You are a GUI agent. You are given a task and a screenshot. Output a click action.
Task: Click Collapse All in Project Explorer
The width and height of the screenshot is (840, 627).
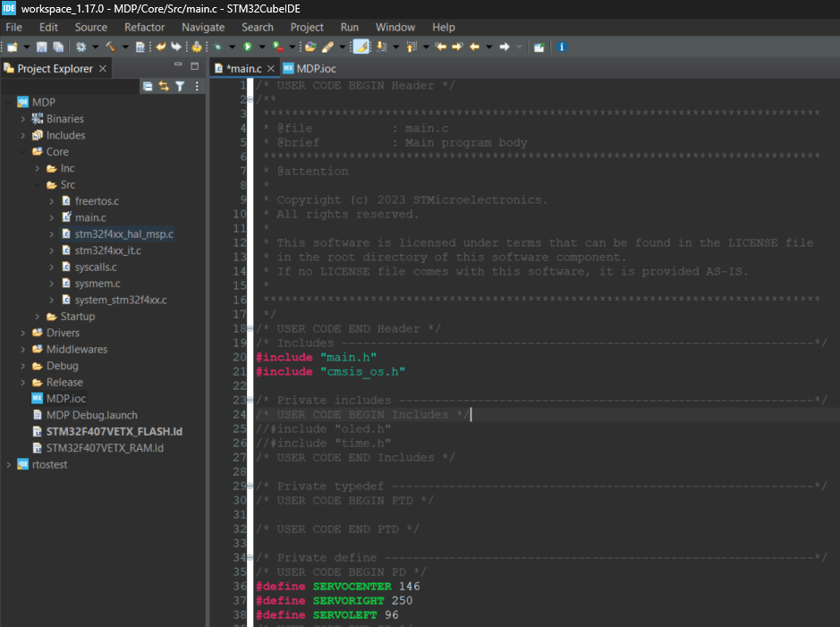148,86
